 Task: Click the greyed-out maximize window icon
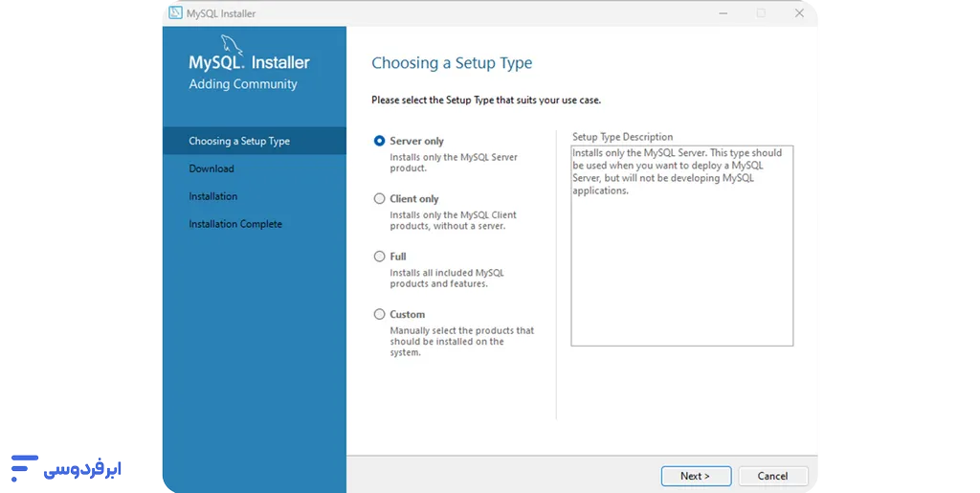tap(761, 13)
